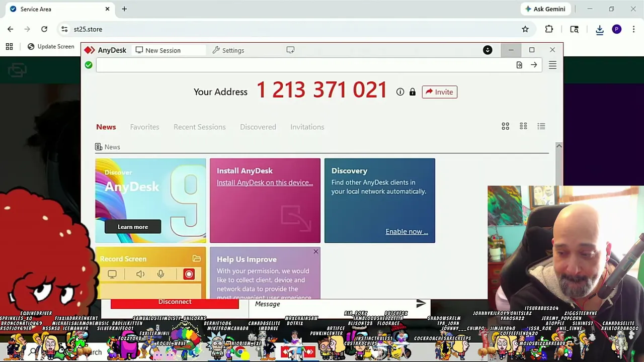Open the AnyDesk main hamburger menu
The height and width of the screenshot is (362, 644).
552,65
